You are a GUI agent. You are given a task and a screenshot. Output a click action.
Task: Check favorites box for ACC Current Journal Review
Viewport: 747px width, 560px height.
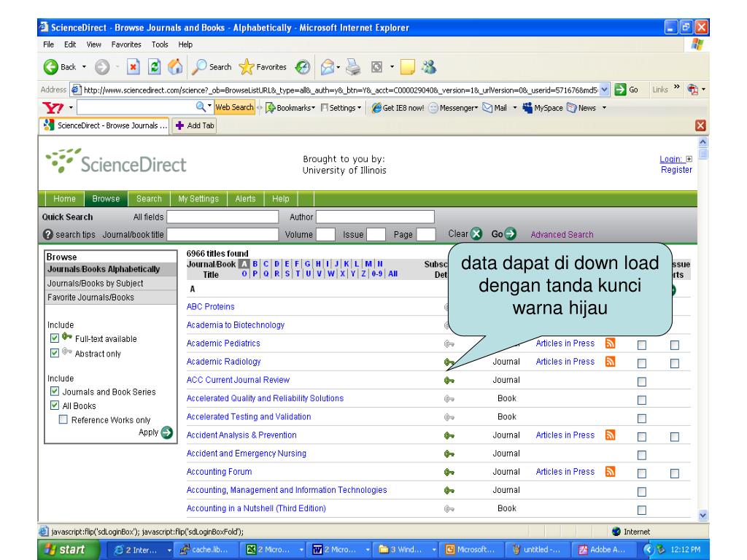(642, 382)
